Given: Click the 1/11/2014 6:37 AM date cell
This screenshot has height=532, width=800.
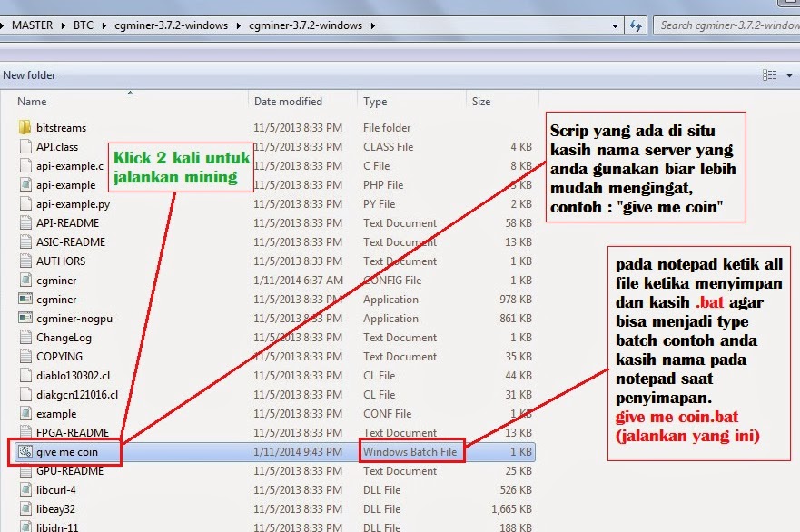Looking at the screenshot, I should 298,280.
